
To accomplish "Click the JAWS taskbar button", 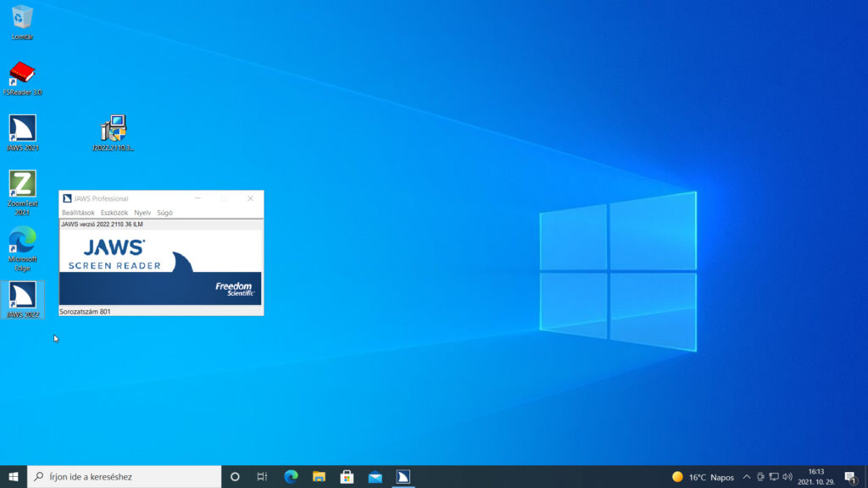I will click(x=403, y=476).
